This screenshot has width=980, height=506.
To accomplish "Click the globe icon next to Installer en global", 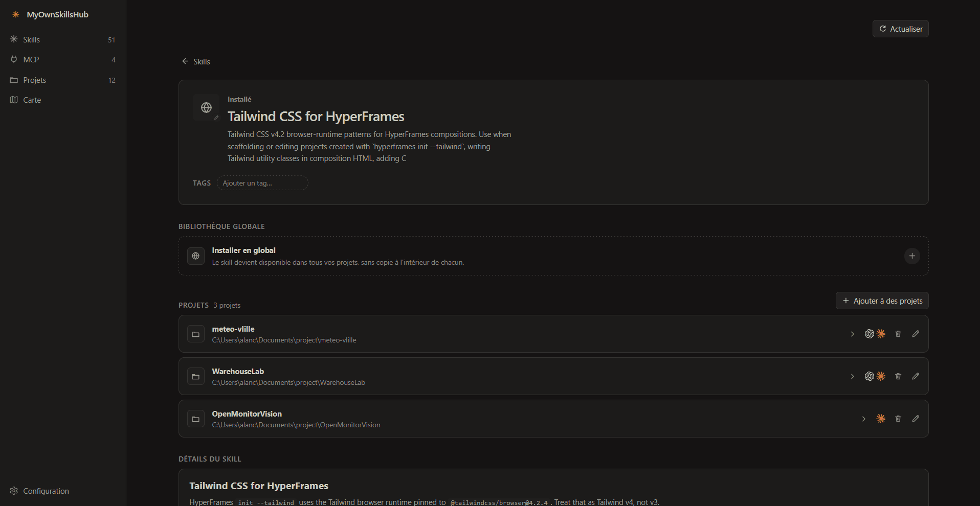I will [x=196, y=256].
